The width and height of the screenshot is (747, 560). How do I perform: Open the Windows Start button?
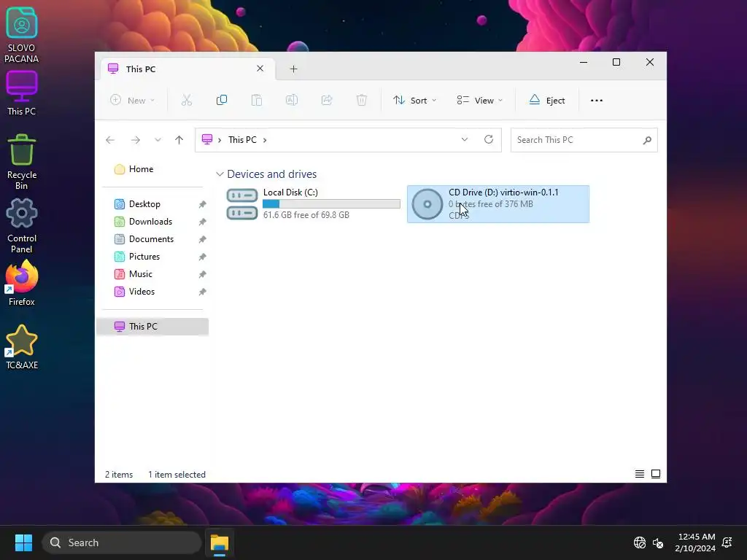23,542
